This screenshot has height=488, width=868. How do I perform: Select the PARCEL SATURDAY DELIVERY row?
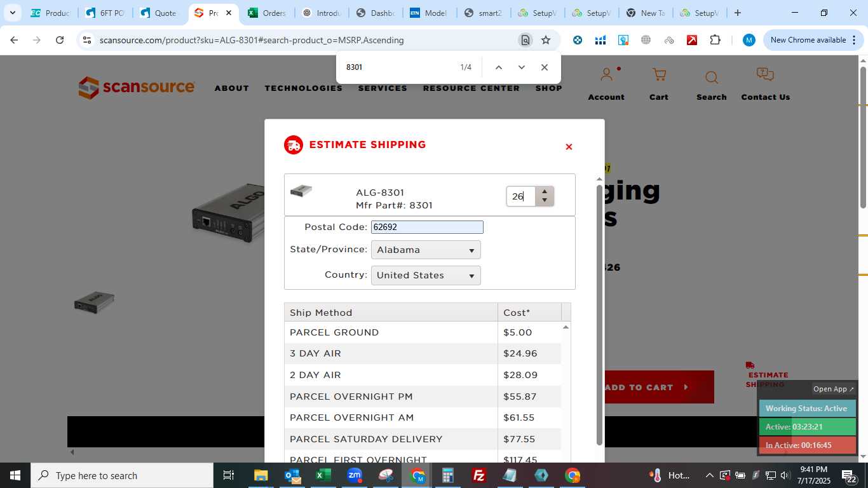423,439
